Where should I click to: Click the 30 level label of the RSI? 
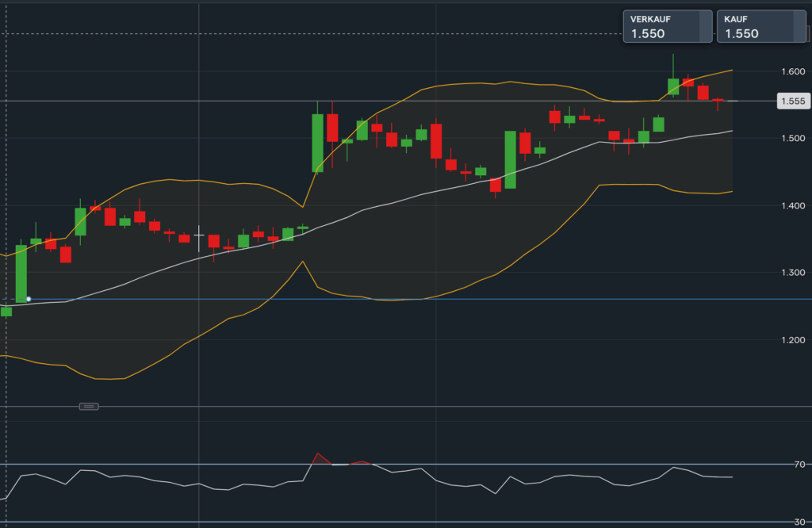pyautogui.click(x=799, y=521)
